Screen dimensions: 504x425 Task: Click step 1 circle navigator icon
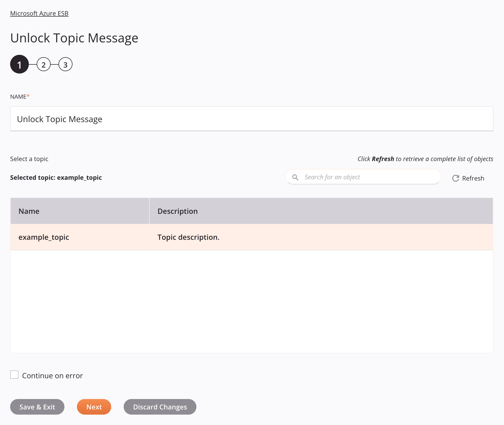click(x=19, y=64)
